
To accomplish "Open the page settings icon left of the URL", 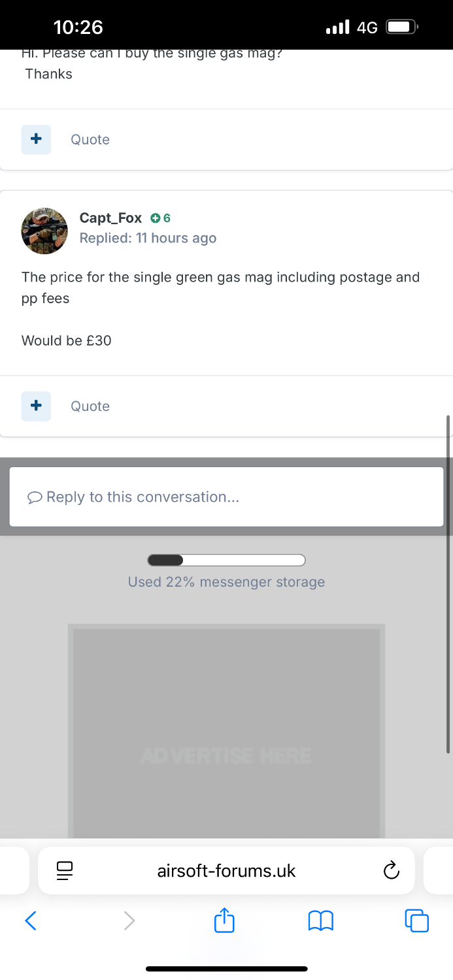I will (x=65, y=870).
